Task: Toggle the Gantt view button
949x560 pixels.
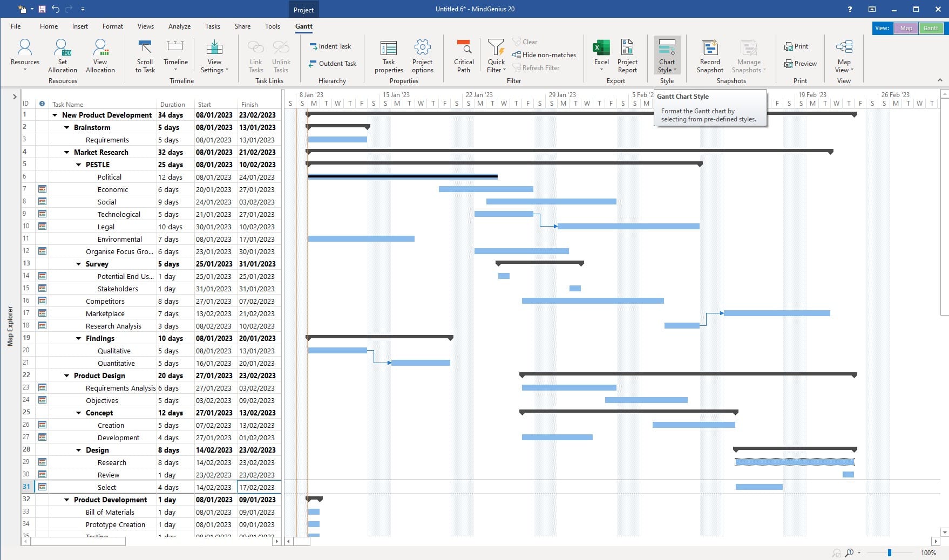Action: [931, 28]
